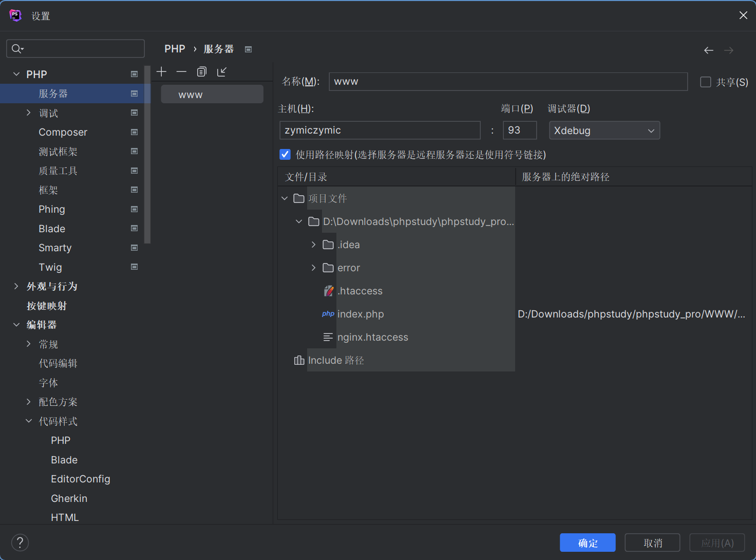
Task: Click the import servers arrow icon
Action: pyautogui.click(x=222, y=71)
